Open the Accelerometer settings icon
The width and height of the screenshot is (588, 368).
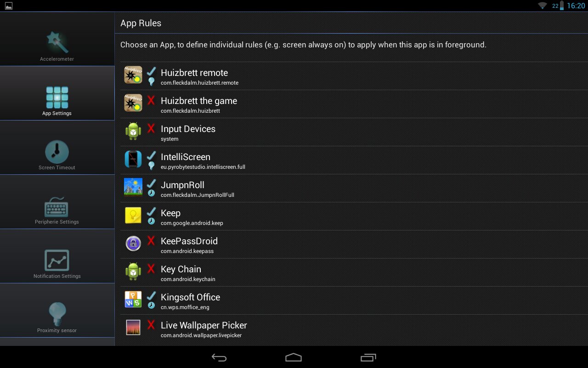(57, 42)
